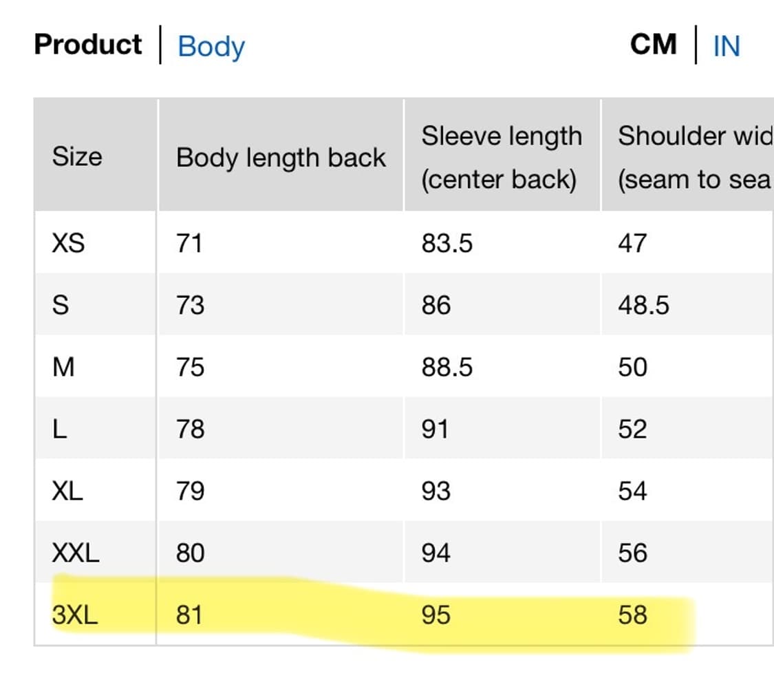Select the CM unit option
The image size is (774, 700).
(653, 45)
